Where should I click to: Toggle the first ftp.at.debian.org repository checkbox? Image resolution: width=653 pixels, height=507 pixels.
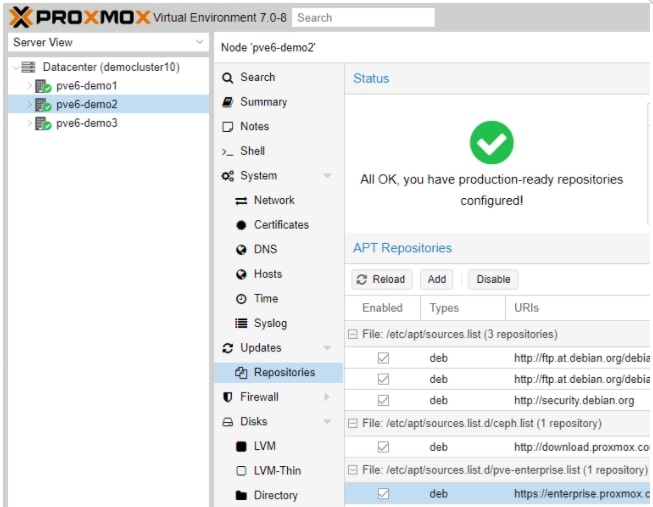(x=383, y=358)
